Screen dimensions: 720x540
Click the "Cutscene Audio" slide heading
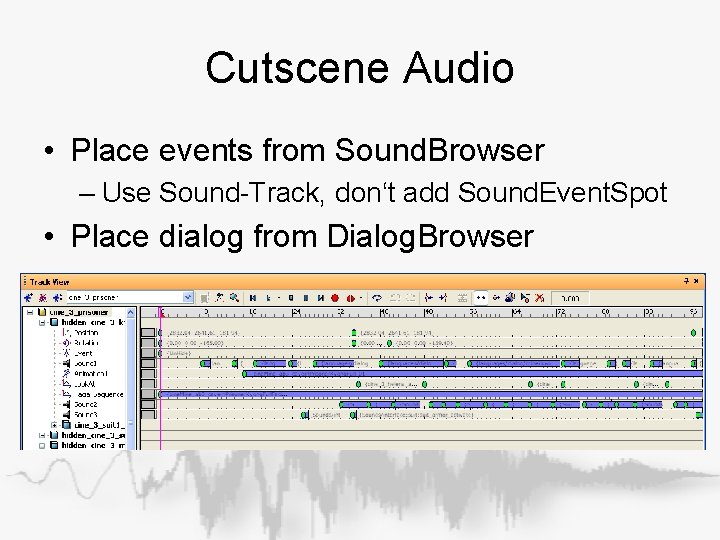pos(360,68)
